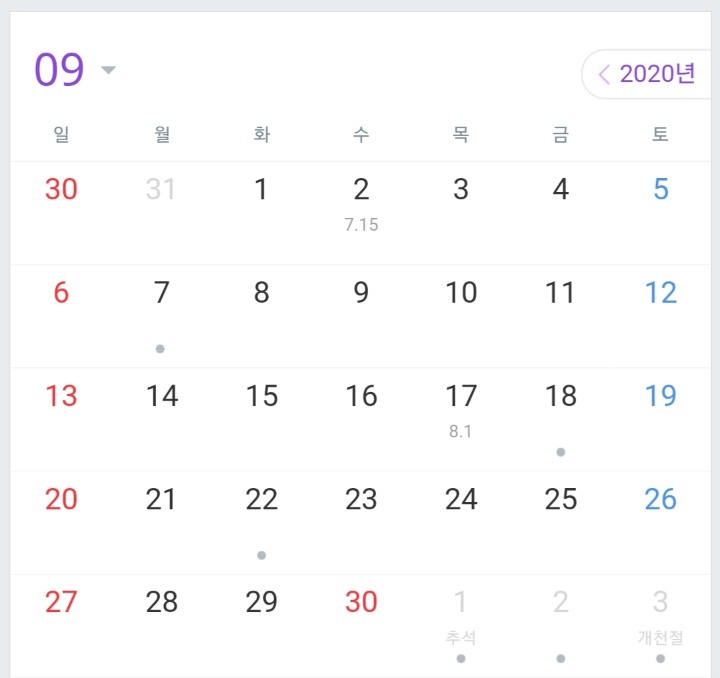The height and width of the screenshot is (678, 720).
Task: Select greyed August 31 from previous month
Action: 161,190
